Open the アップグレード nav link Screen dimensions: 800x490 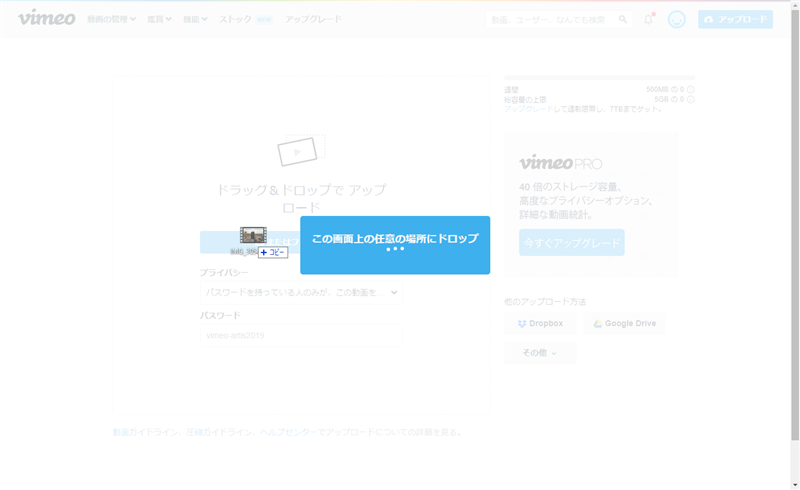[313, 19]
